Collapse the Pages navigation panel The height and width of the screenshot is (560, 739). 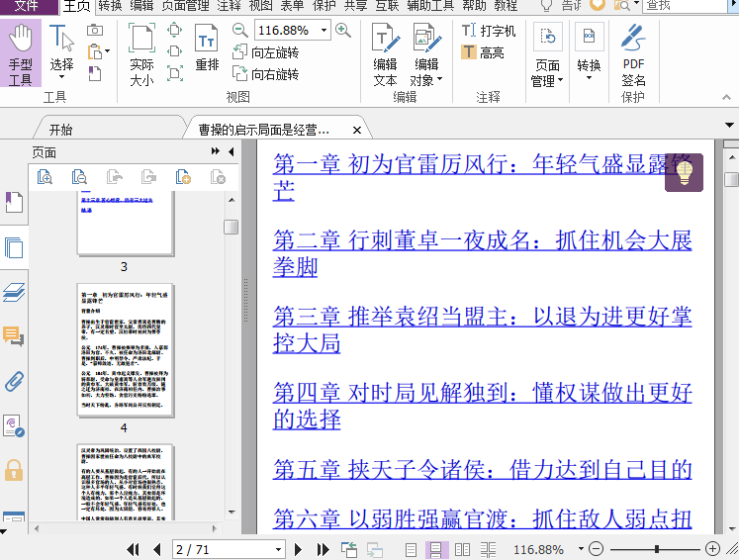pos(231,151)
